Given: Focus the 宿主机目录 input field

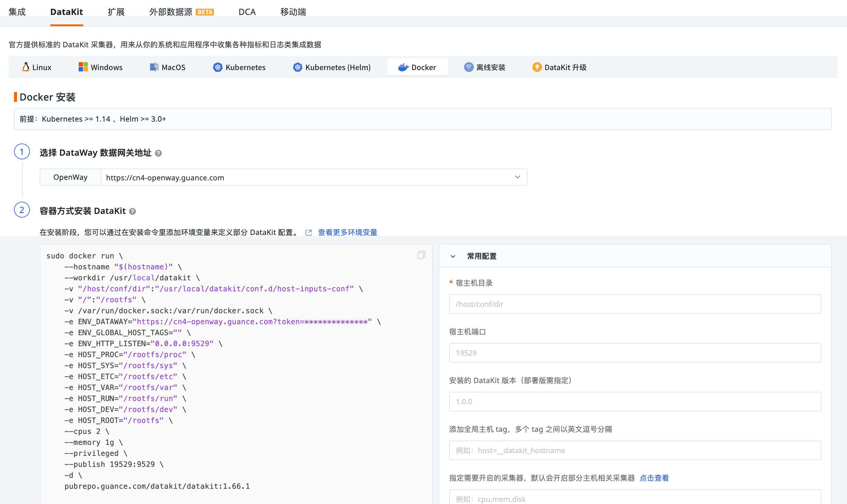Looking at the screenshot, I should coord(635,304).
